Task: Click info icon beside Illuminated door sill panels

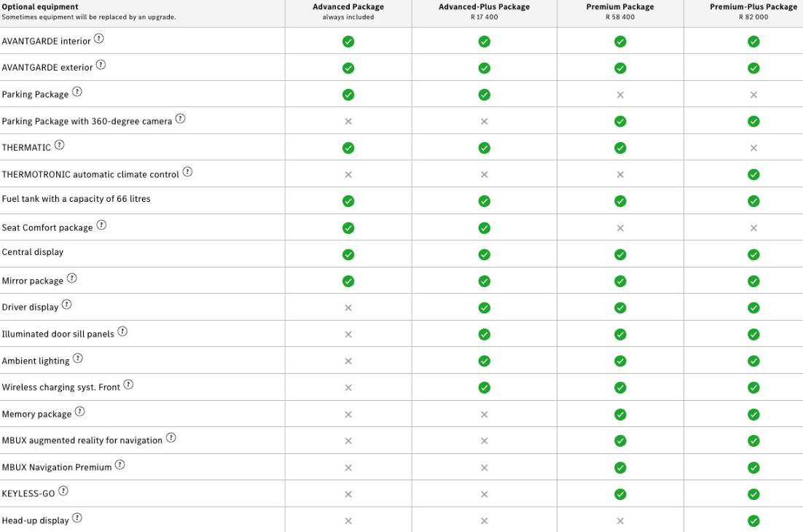Action: pyautogui.click(x=122, y=332)
